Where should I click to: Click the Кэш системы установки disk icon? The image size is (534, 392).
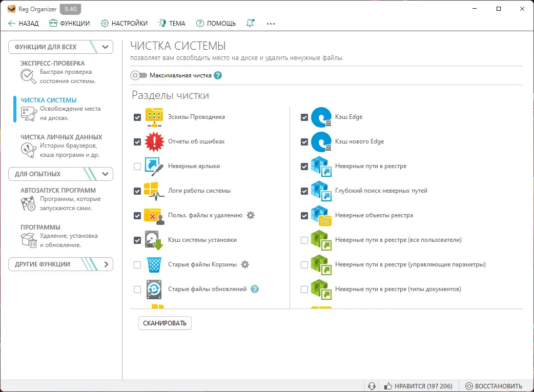tap(154, 240)
